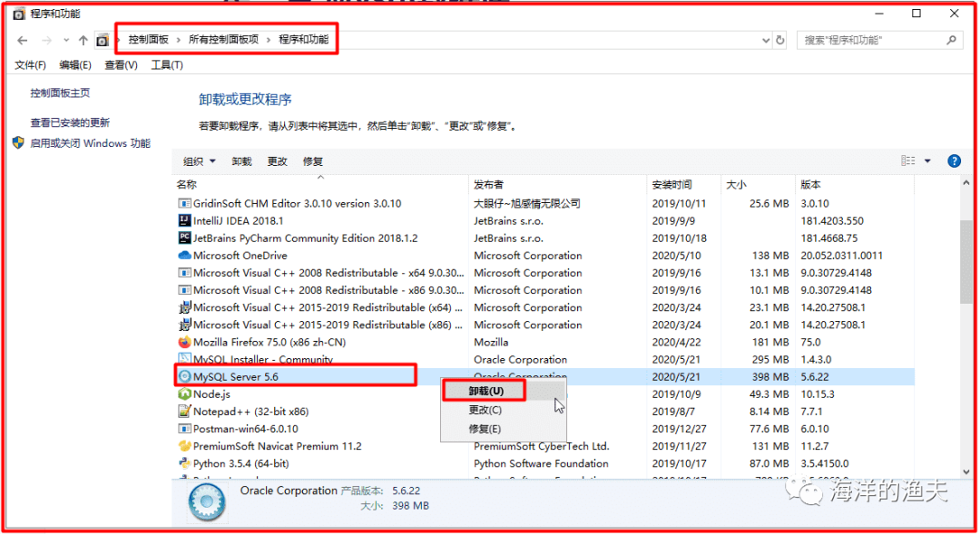Select the Node.js version 10.15.3 cell
The width and height of the screenshot is (980, 534).
pyautogui.click(x=818, y=394)
